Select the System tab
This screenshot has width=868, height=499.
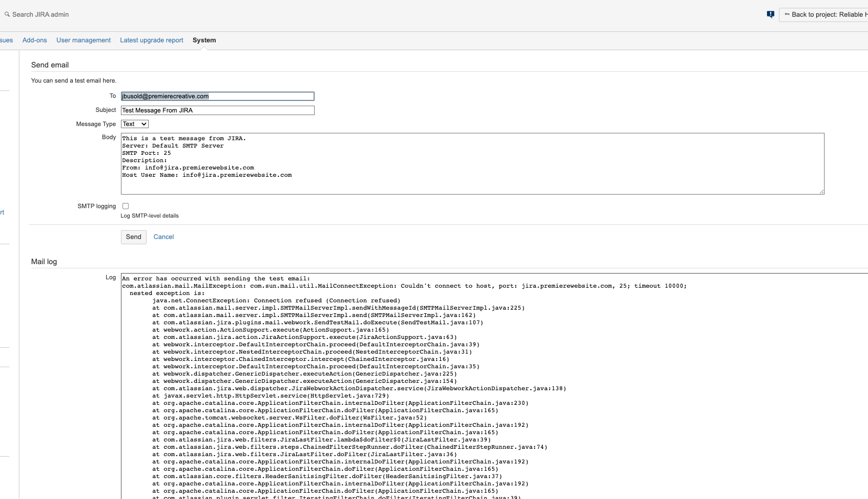204,40
